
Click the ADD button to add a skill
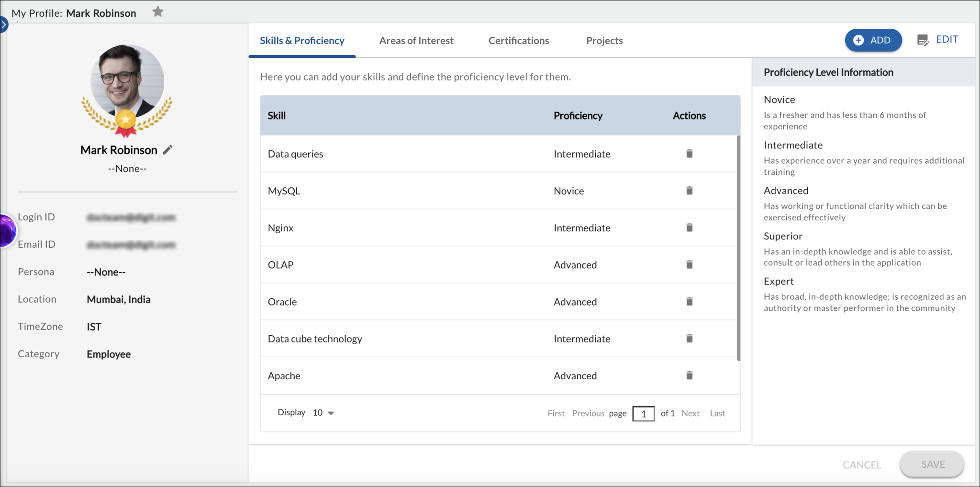(x=873, y=40)
